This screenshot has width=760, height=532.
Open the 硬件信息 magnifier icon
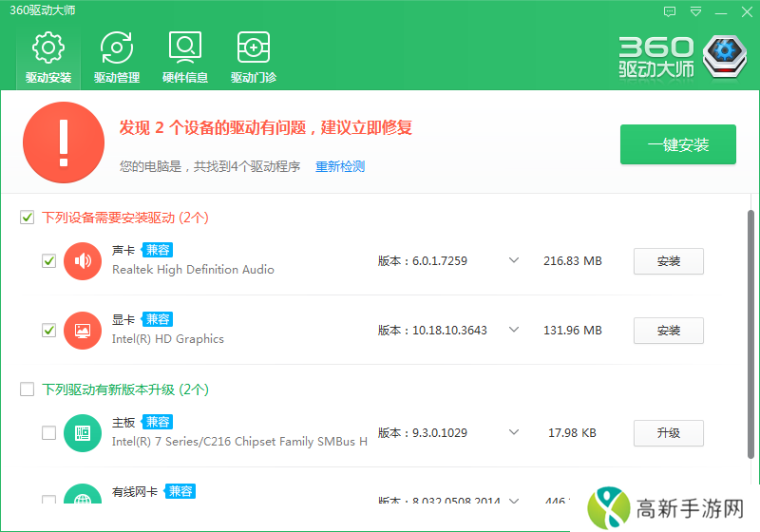(x=185, y=47)
